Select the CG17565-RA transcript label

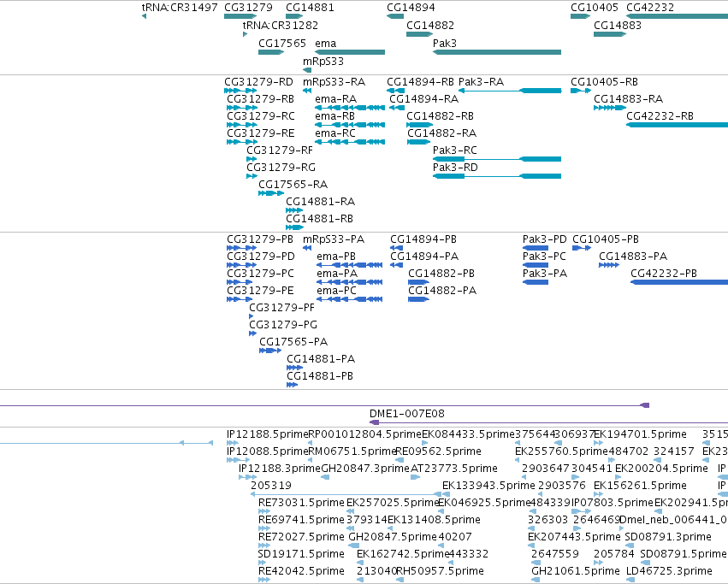coord(293,185)
